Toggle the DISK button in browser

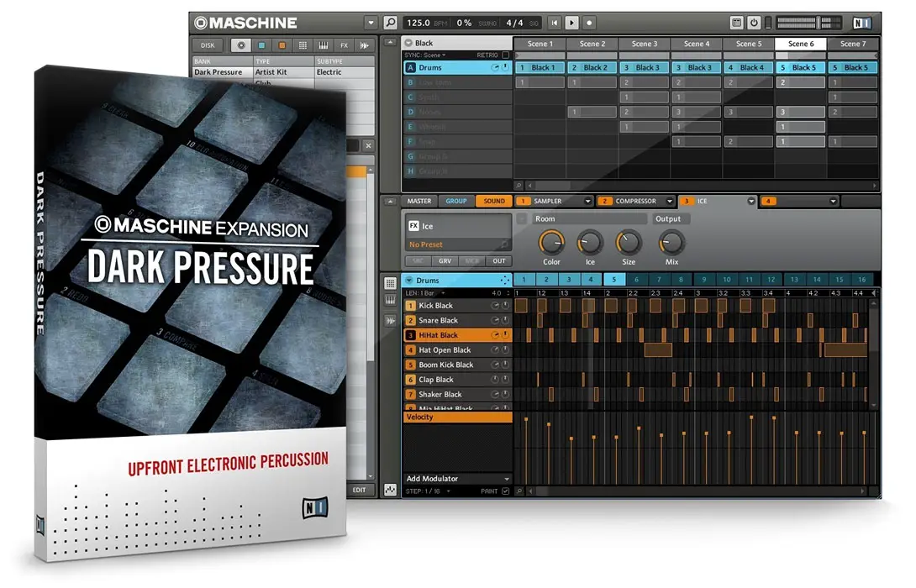point(208,45)
